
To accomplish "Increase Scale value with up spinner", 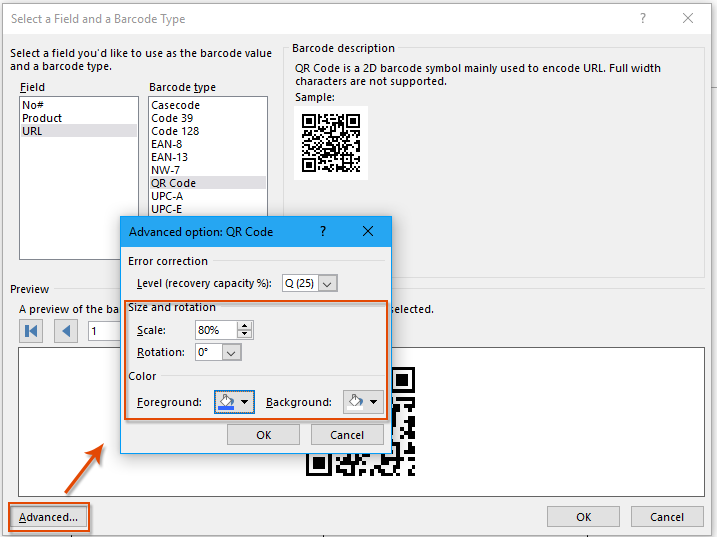I will (245, 325).
